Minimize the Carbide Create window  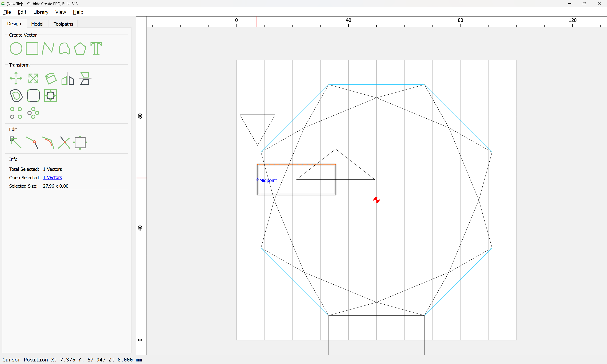[x=570, y=3]
